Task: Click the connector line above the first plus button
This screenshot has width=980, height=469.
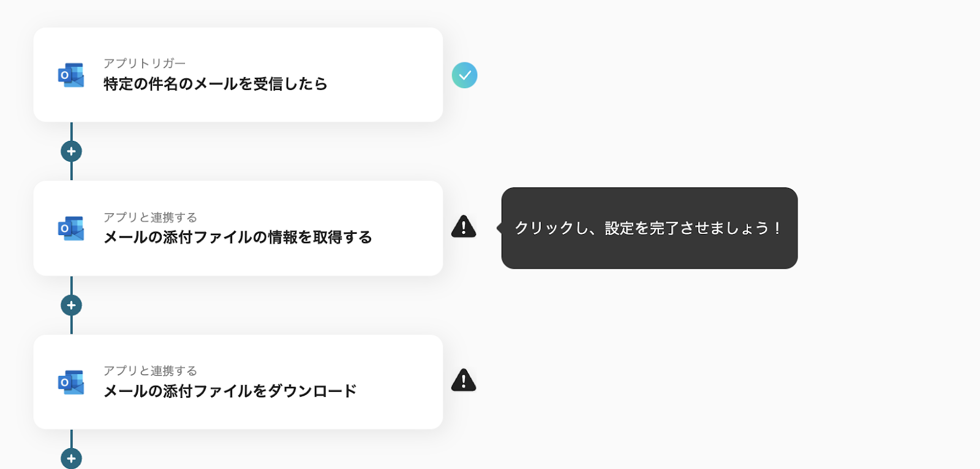Action: tap(71, 131)
